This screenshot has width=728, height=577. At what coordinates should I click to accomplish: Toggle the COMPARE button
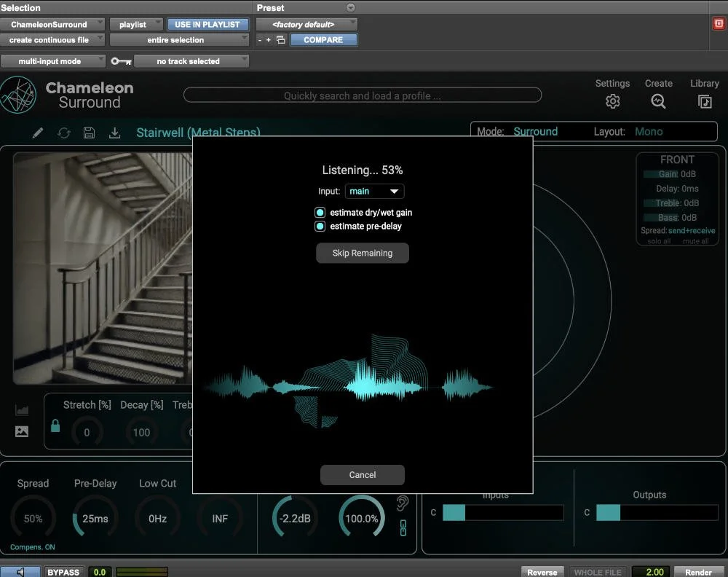point(324,40)
